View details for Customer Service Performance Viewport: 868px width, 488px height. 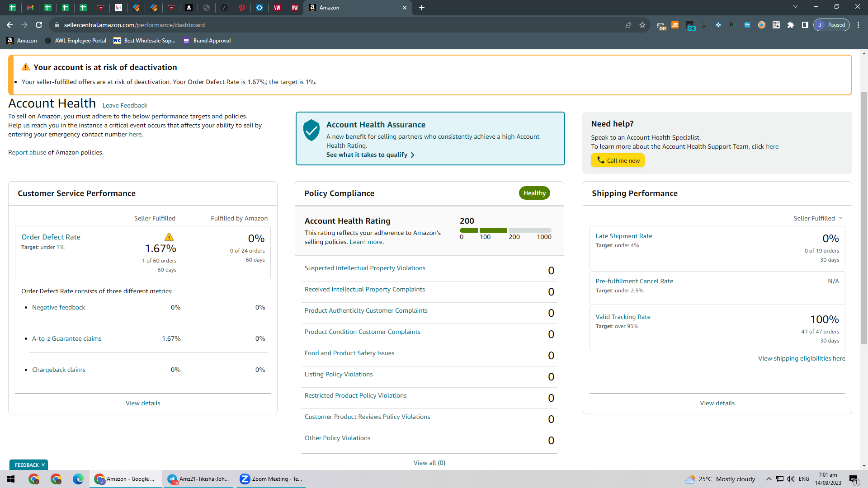click(143, 403)
